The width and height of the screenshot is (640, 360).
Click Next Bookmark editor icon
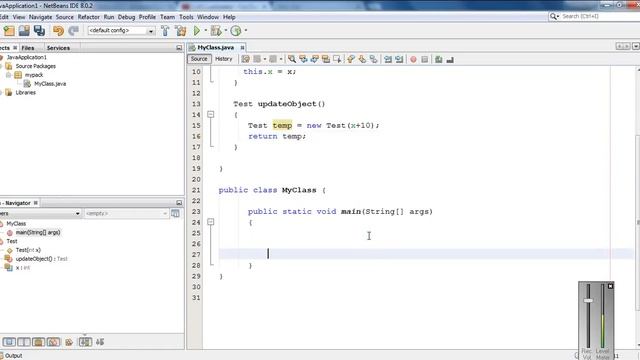click(x=362, y=59)
